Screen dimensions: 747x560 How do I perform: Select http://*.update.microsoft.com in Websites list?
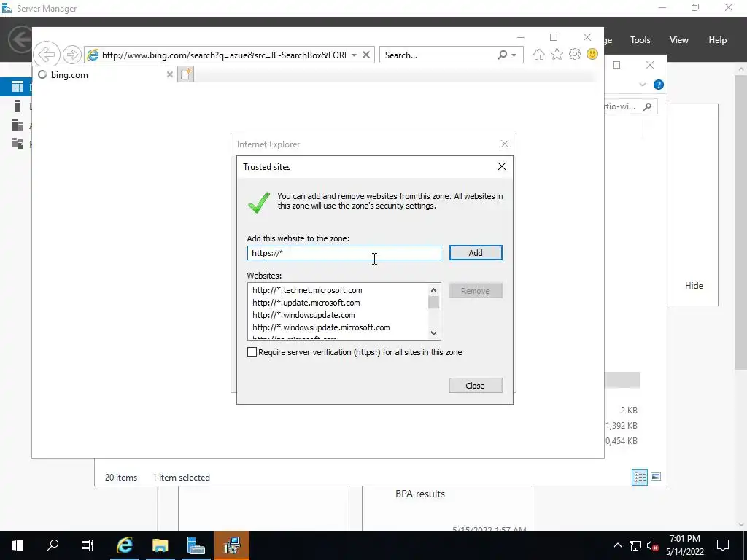pyautogui.click(x=306, y=303)
